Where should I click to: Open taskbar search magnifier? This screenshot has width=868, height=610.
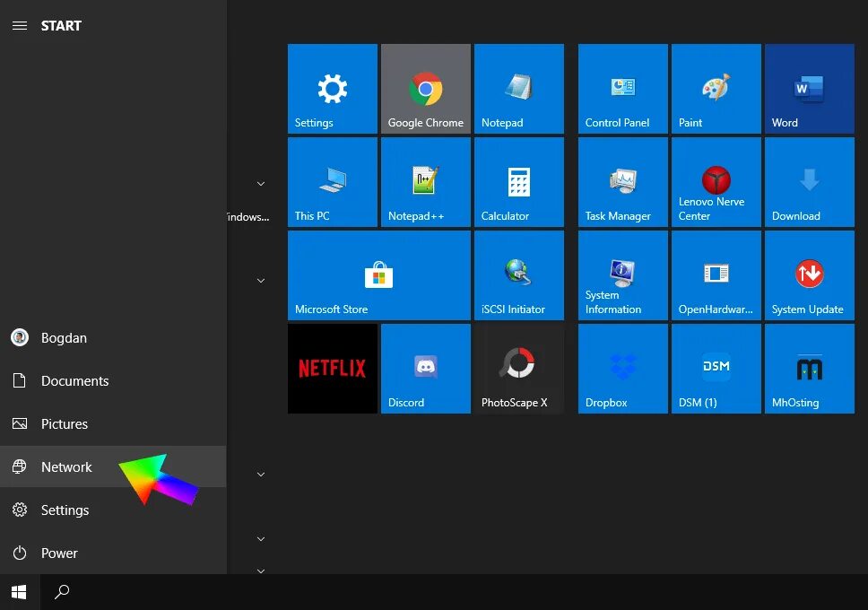pos(62,592)
